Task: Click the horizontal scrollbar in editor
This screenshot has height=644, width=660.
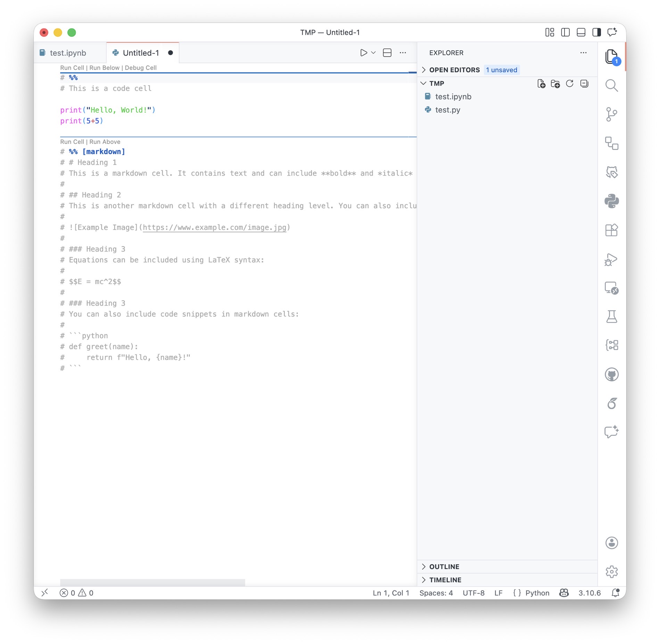Action: coord(152,582)
